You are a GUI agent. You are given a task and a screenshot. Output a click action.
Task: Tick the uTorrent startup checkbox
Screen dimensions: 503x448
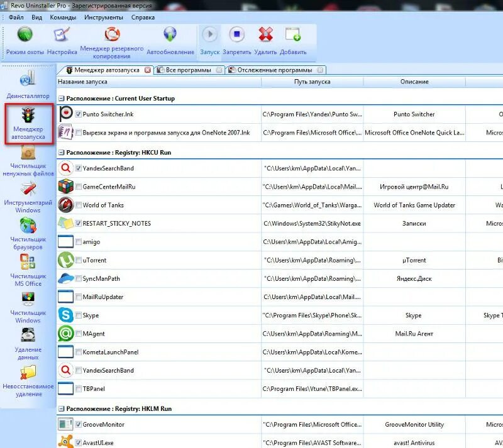[x=78, y=260]
